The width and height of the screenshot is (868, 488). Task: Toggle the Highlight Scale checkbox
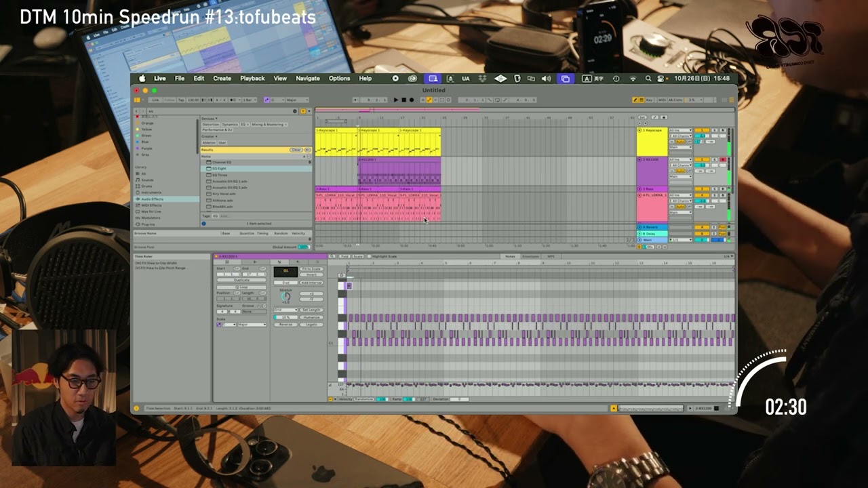click(369, 256)
